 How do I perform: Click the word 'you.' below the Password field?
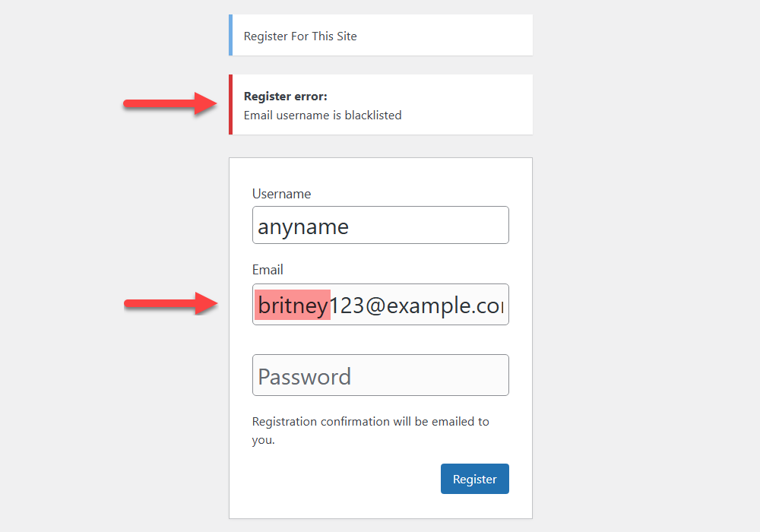tap(261, 439)
